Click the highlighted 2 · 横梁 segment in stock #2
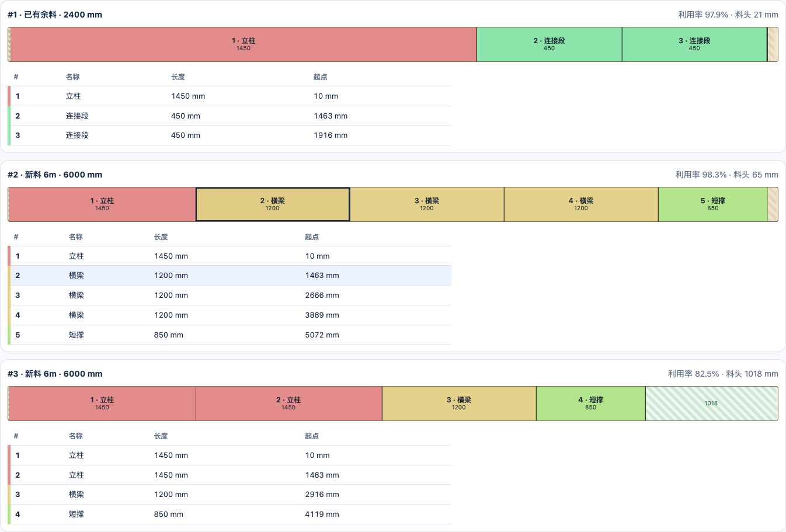 pyautogui.click(x=273, y=204)
